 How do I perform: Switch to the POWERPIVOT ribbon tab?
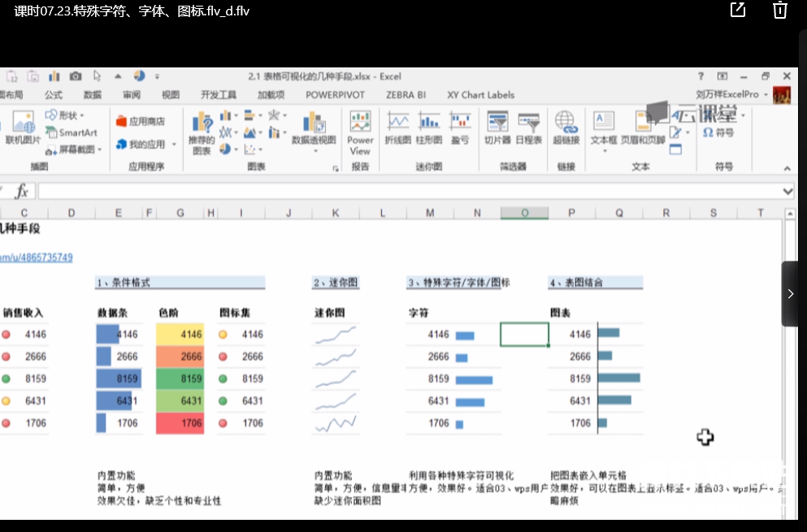(335, 95)
